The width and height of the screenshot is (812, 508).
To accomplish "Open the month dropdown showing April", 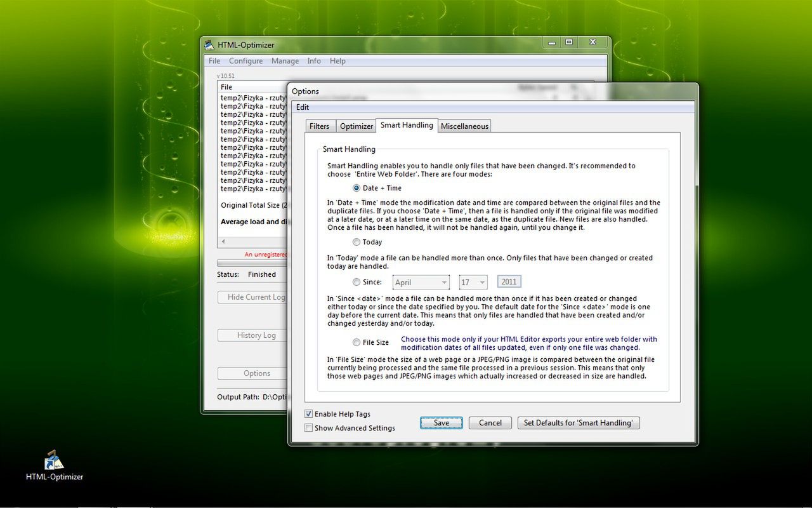I will pos(421,282).
